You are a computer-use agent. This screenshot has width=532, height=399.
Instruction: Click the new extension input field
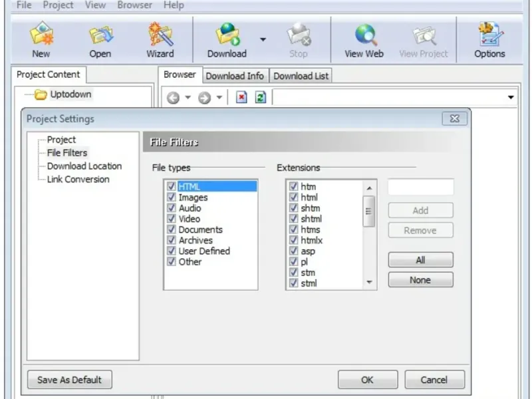pyautogui.click(x=421, y=187)
